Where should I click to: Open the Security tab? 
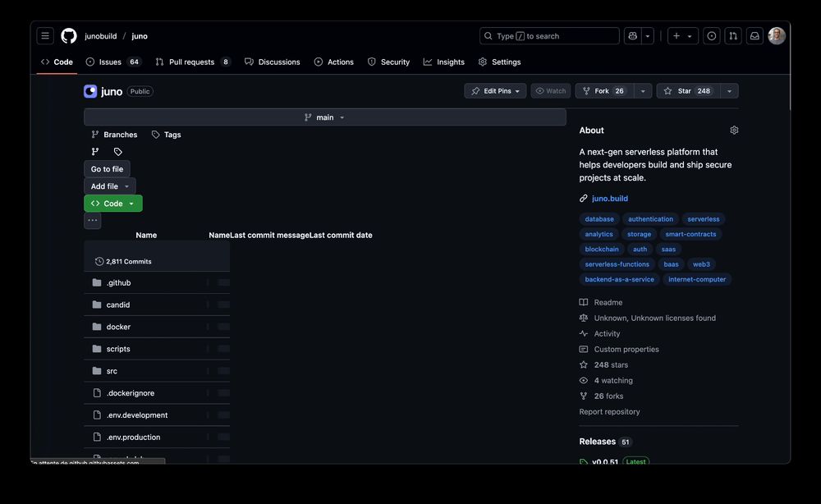click(388, 62)
